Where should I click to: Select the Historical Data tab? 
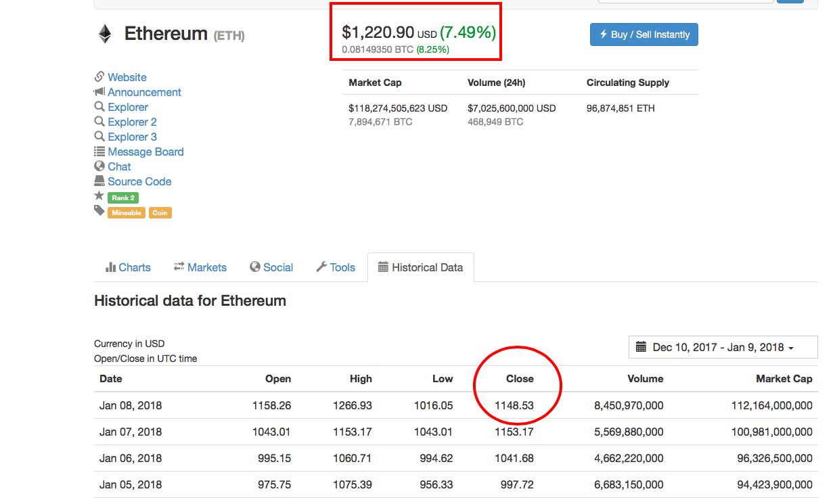click(x=420, y=267)
